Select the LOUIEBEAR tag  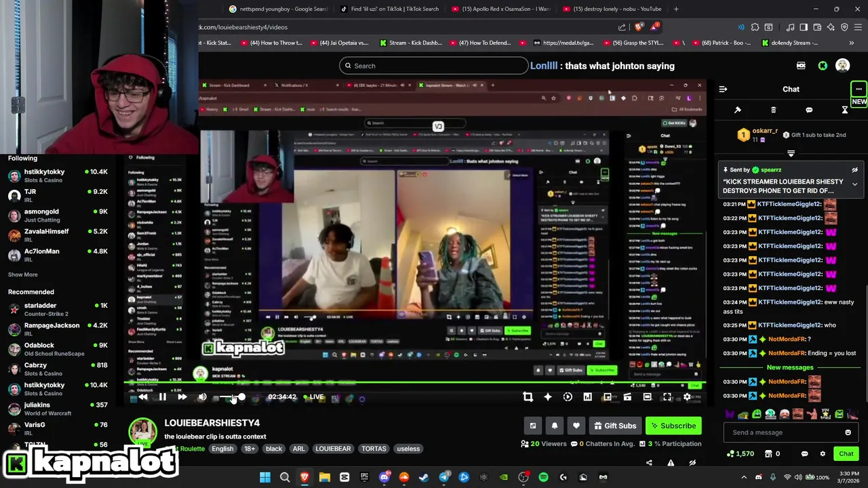pos(333,449)
